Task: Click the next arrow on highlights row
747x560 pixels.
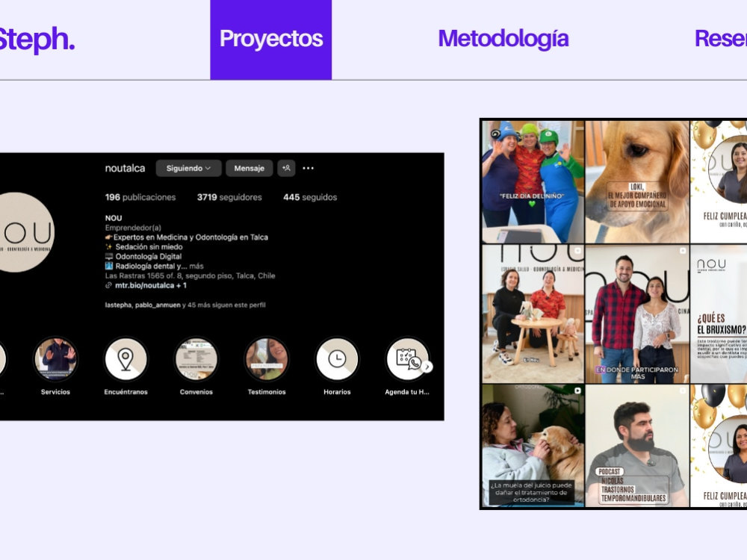Action: [x=427, y=367]
